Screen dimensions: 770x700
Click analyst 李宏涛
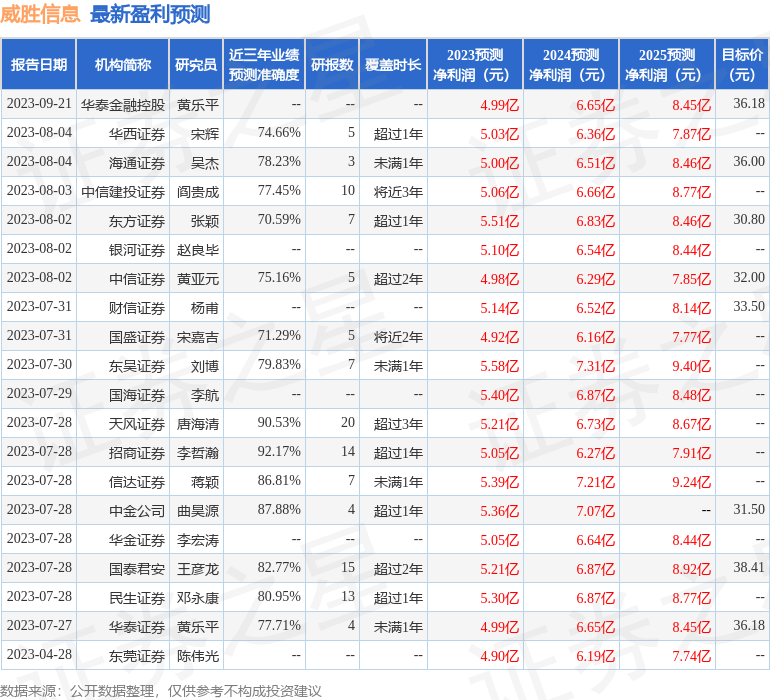(x=198, y=539)
